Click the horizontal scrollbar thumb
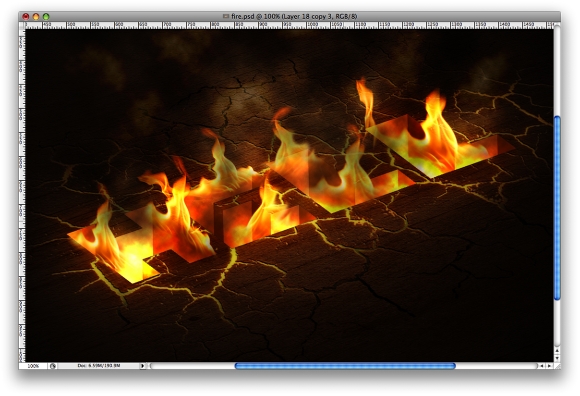This screenshot has height=396, width=580. click(x=345, y=366)
